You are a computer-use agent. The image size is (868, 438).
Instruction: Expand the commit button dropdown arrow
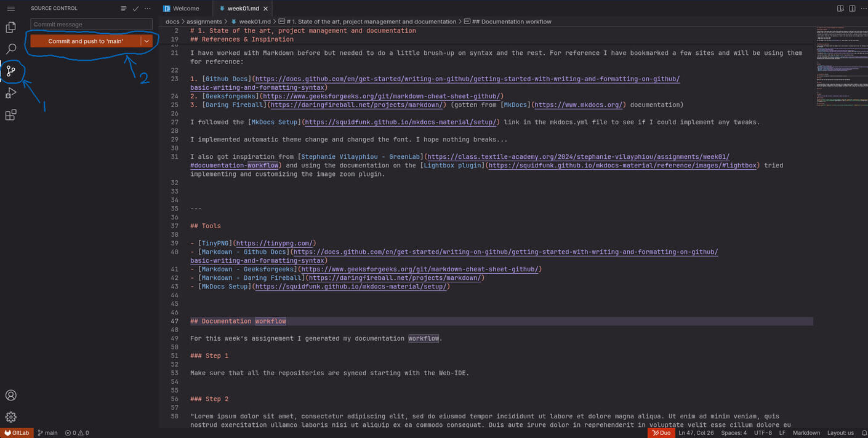tap(147, 41)
